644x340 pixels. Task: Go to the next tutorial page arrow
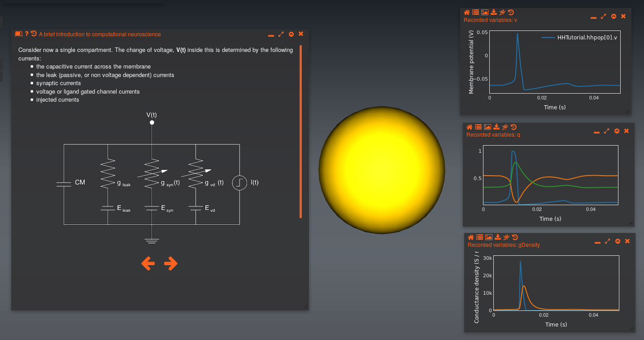tap(171, 264)
